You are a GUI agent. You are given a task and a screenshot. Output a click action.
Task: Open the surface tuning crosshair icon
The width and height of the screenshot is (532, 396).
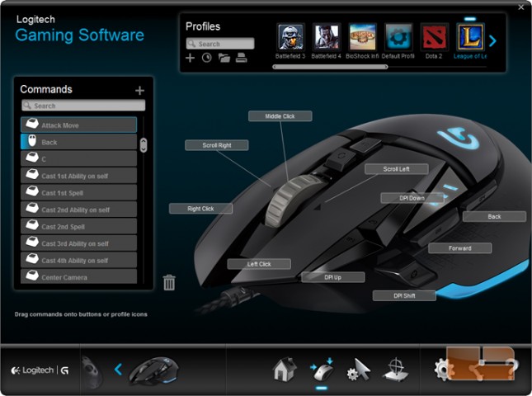pyautogui.click(x=395, y=370)
